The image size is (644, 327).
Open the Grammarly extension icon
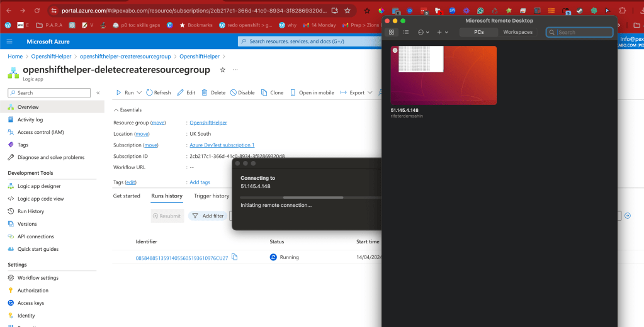480,11
